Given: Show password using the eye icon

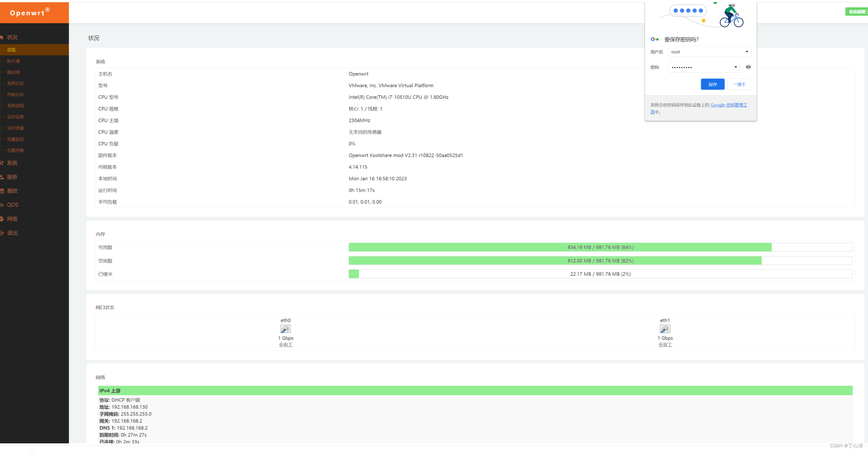Looking at the screenshot, I should 748,67.
